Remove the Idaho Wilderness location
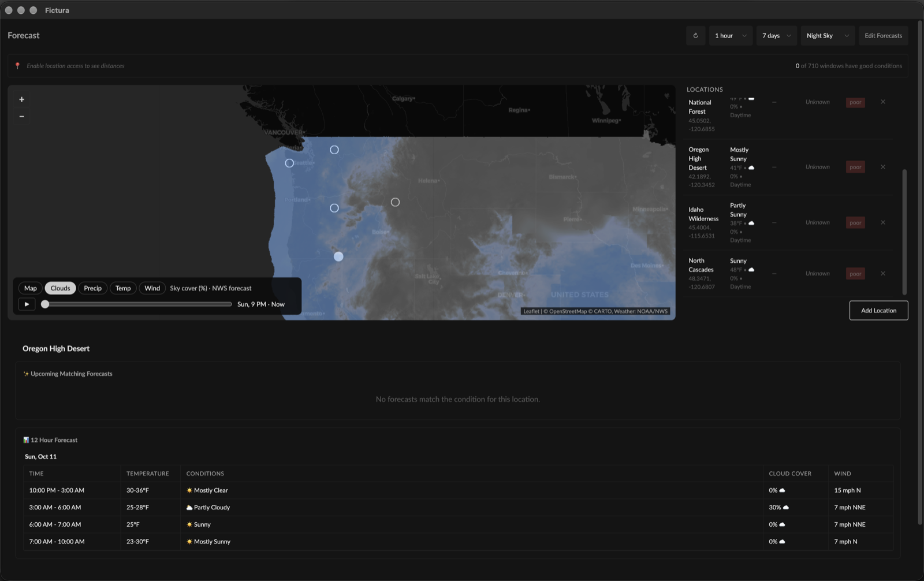This screenshot has width=924, height=581. (x=882, y=222)
